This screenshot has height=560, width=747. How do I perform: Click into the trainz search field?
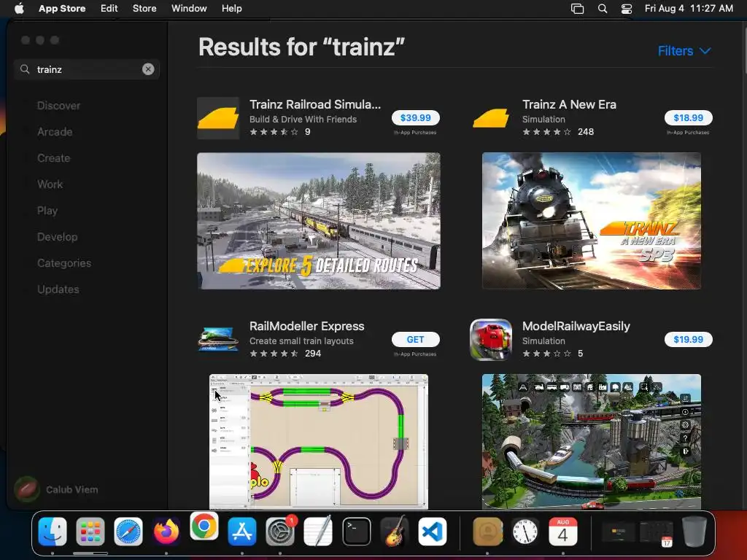pos(87,69)
